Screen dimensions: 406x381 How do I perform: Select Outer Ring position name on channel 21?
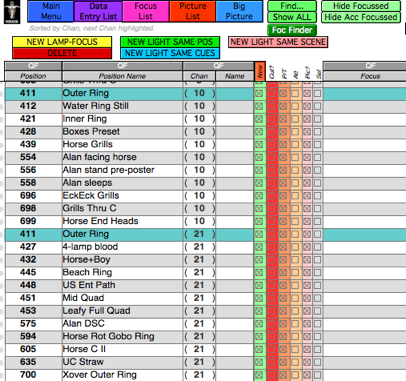[86, 234]
